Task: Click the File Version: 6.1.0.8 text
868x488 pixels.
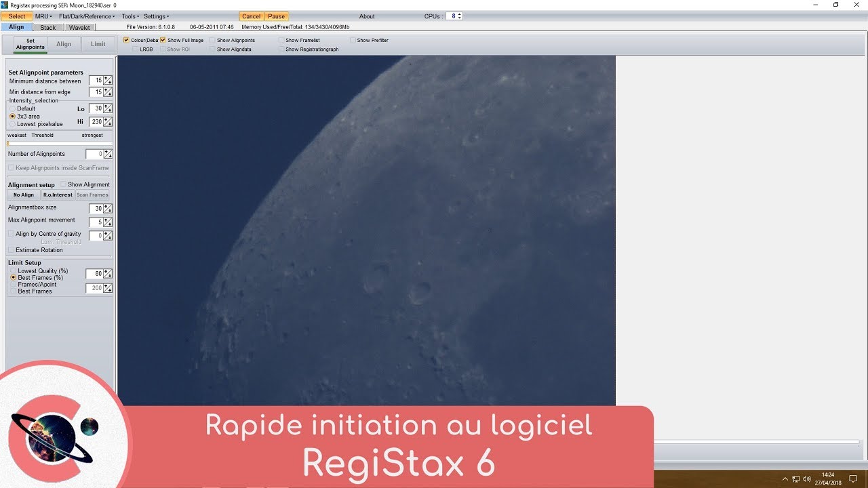Action: (x=151, y=27)
